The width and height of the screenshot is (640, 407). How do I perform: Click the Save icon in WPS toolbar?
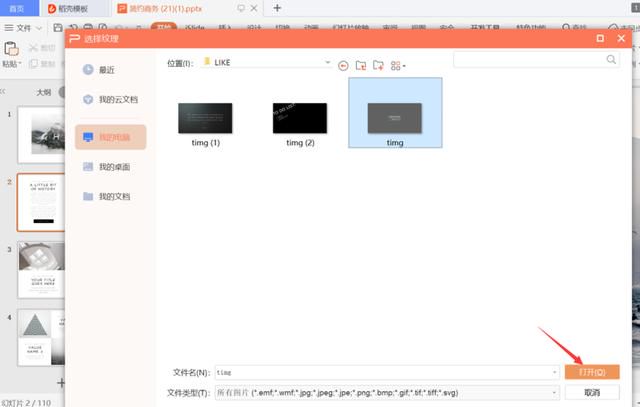click(x=58, y=27)
